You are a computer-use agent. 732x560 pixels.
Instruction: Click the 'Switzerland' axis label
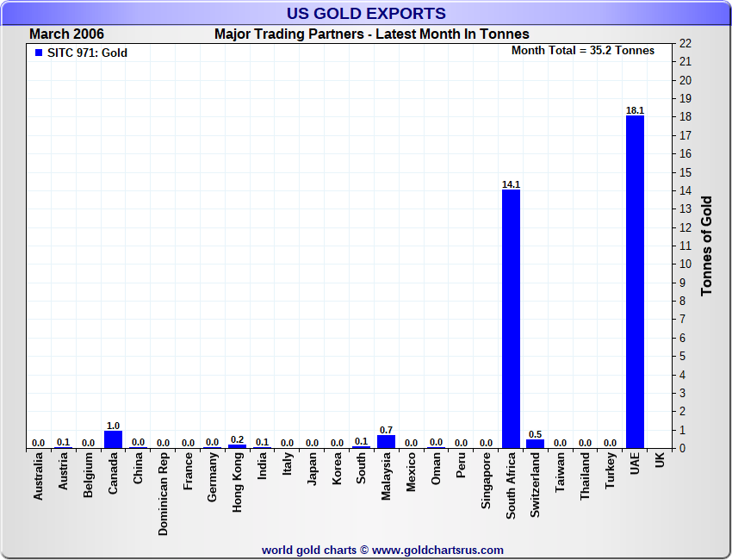point(535,485)
